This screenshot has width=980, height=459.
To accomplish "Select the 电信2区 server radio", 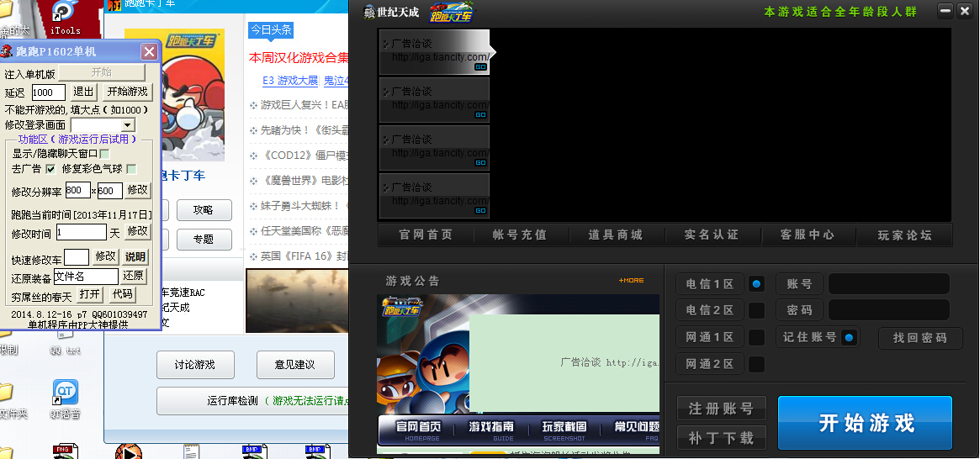I will coord(756,310).
